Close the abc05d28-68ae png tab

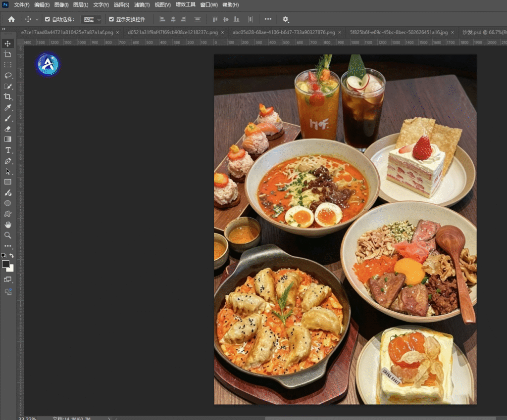pos(340,32)
